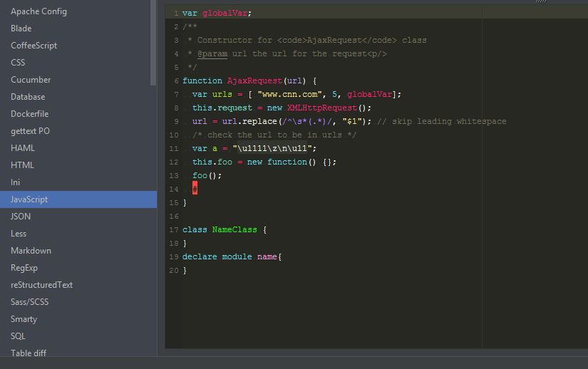The height and width of the screenshot is (369, 588).
Task: Click globalVar on line 1
Action: point(225,13)
